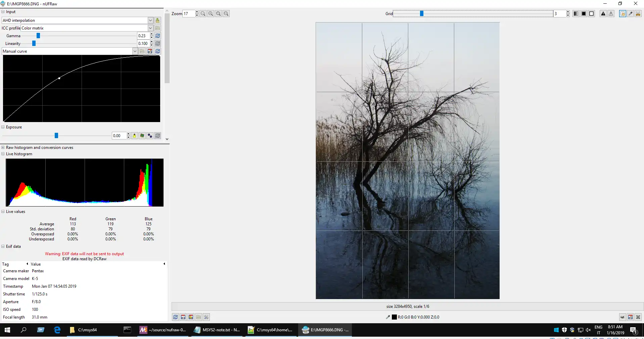The height and width of the screenshot is (339, 644).
Task: Click the gradient split-preview icon in top toolbar
Action: click(x=576, y=14)
